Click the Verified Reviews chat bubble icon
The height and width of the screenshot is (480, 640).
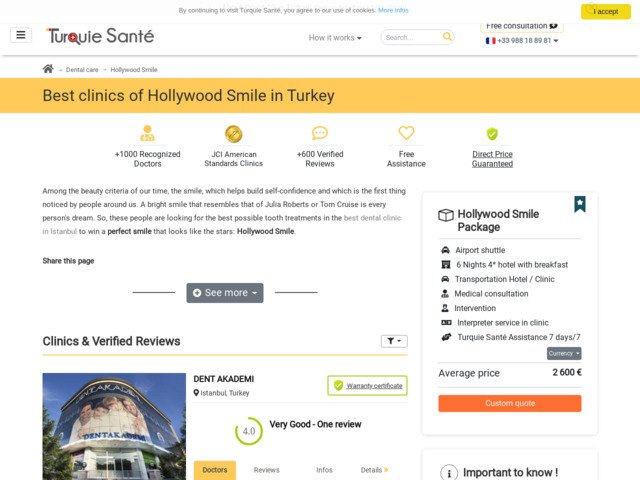click(x=320, y=133)
